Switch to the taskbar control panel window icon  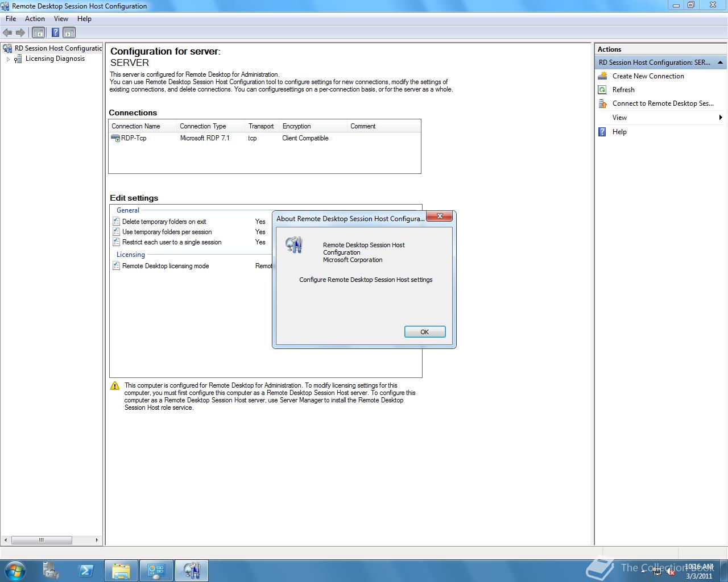tap(156, 571)
